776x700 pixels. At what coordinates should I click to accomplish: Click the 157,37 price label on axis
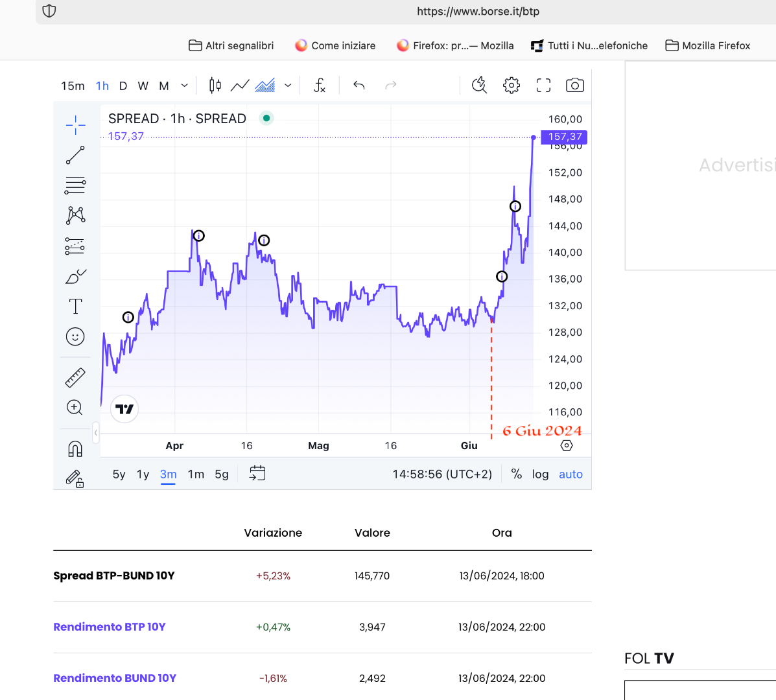pyautogui.click(x=565, y=137)
